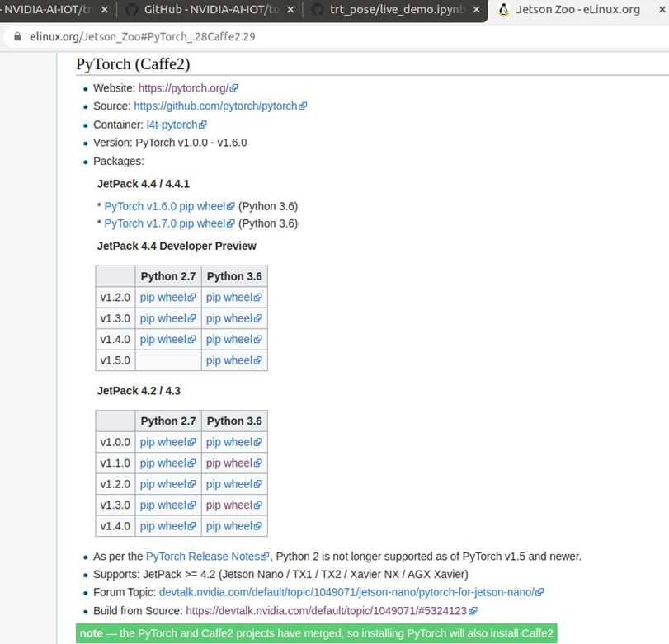The height and width of the screenshot is (644, 669).
Task: Close the NVIDIA-AI-IOT/tr tab
Action: click(105, 9)
